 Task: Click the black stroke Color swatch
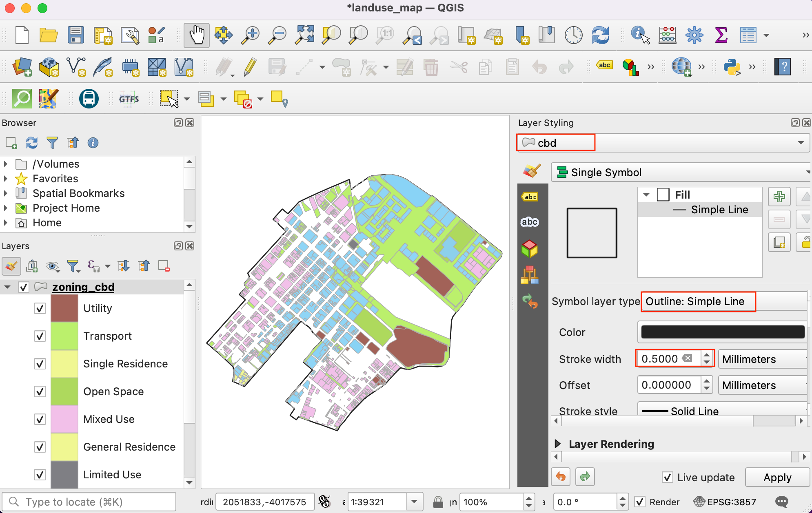point(722,332)
